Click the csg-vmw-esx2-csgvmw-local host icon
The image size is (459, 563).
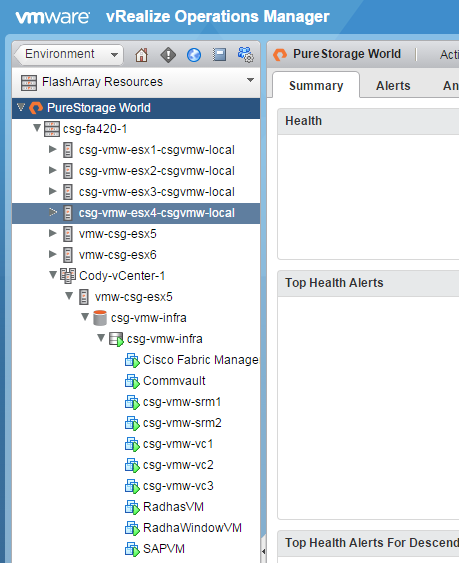(x=68, y=171)
